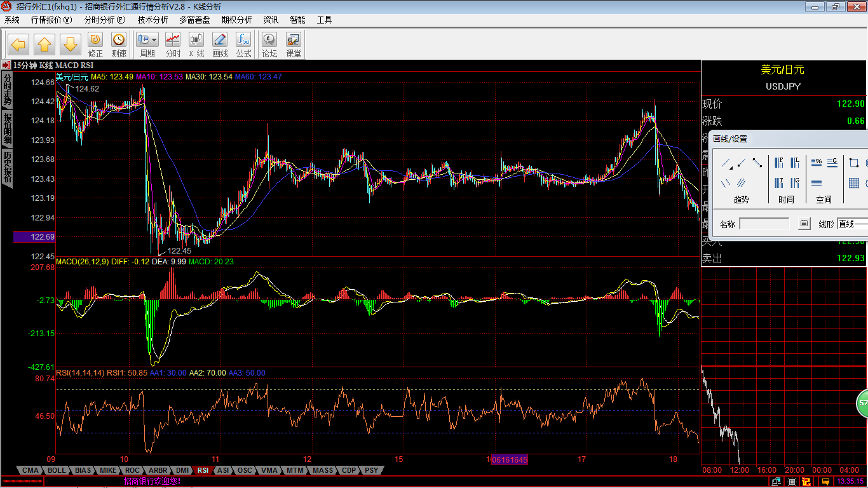Screen dimensions: 868x488
Task: Open the 课堂 classroom icon
Action: 294,45
